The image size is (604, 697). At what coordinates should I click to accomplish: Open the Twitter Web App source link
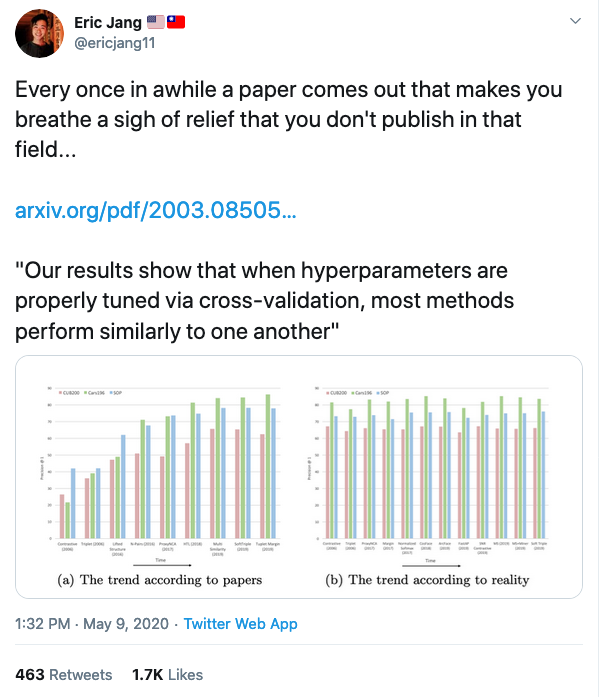(x=239, y=624)
